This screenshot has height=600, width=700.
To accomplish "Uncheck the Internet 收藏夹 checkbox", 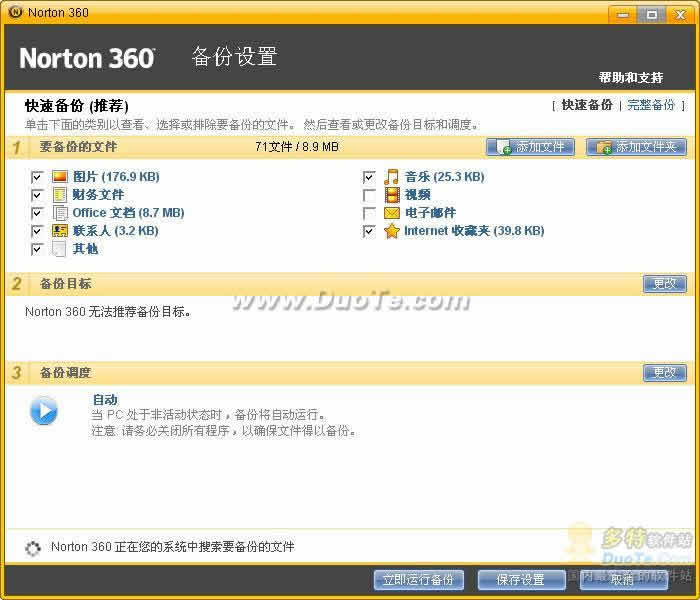I will pyautogui.click(x=369, y=231).
